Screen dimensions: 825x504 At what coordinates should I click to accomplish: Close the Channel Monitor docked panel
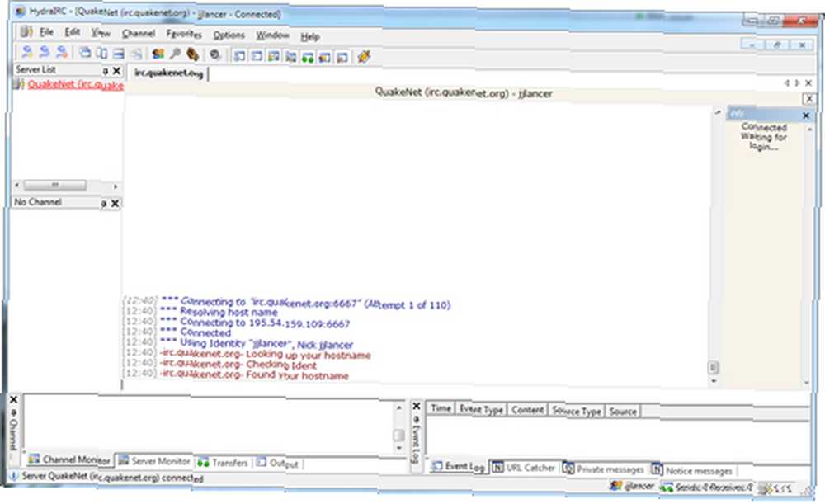tap(14, 400)
